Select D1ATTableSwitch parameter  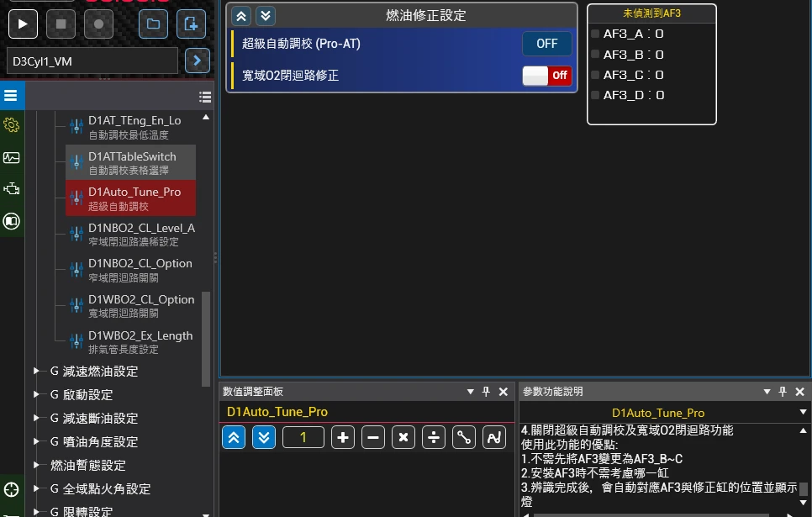point(131,162)
